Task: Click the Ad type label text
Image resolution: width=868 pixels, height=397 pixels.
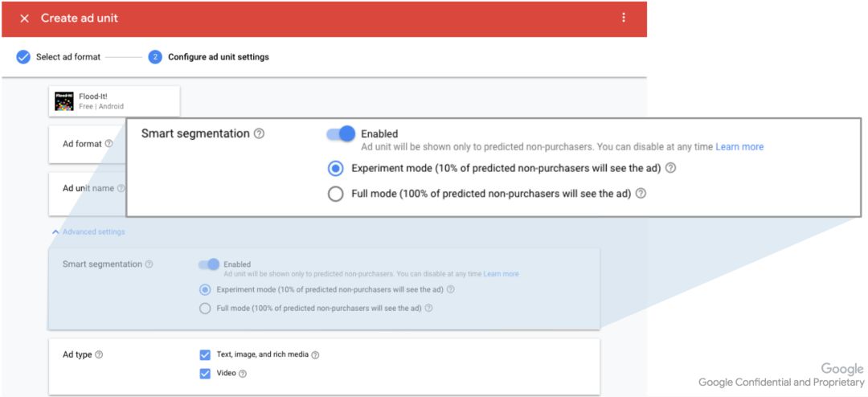Action: [x=77, y=354]
